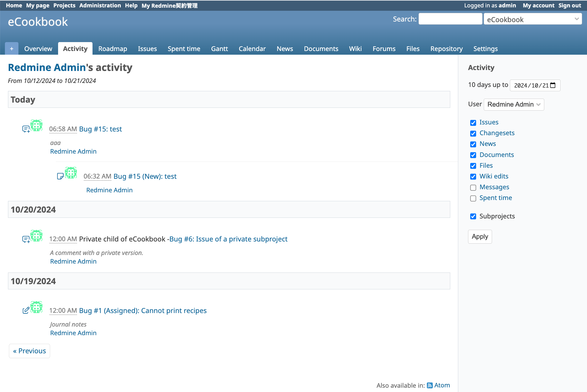This screenshot has width=587, height=392.
Task: Go to the Wiki tab
Action: click(355, 49)
